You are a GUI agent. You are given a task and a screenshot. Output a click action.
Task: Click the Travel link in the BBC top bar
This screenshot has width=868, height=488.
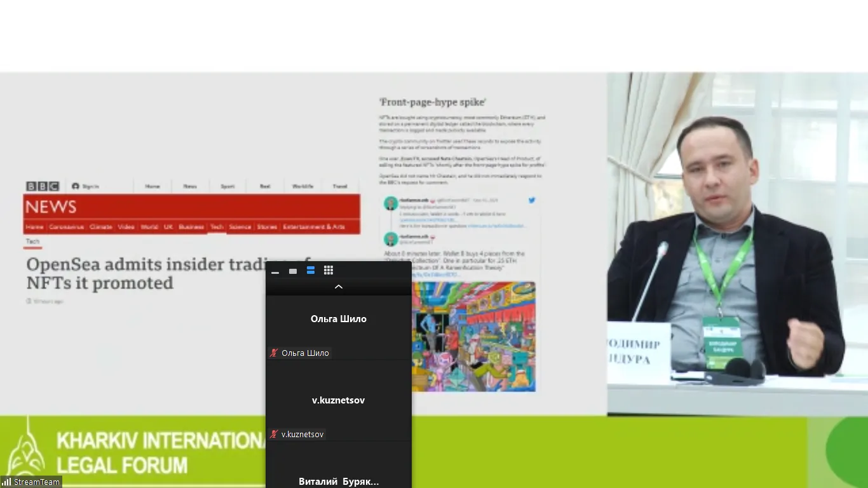[x=340, y=186]
